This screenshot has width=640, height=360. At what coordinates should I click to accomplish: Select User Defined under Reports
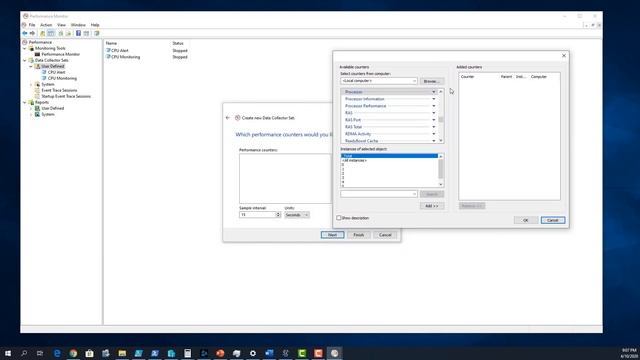53,108
